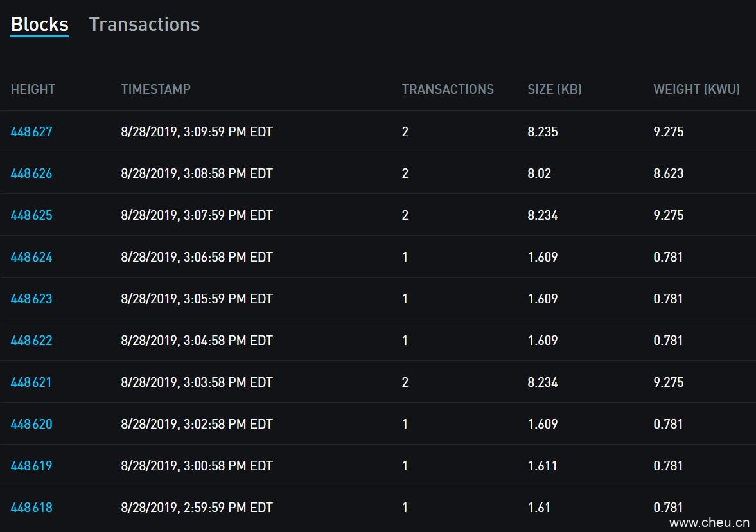The image size is (756, 532).
Task: Click the TIMESTAMP column header
Action: click(x=155, y=89)
